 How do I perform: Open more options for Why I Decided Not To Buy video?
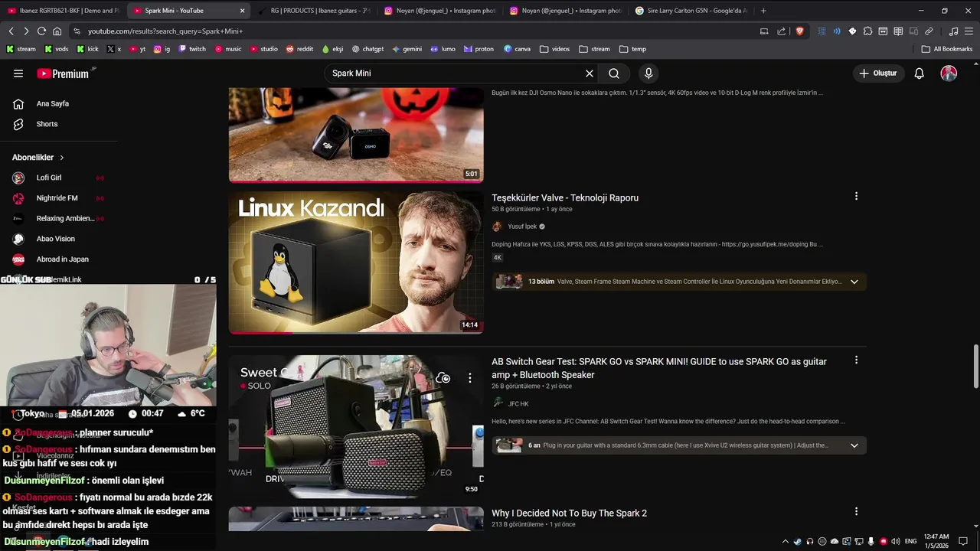(856, 511)
